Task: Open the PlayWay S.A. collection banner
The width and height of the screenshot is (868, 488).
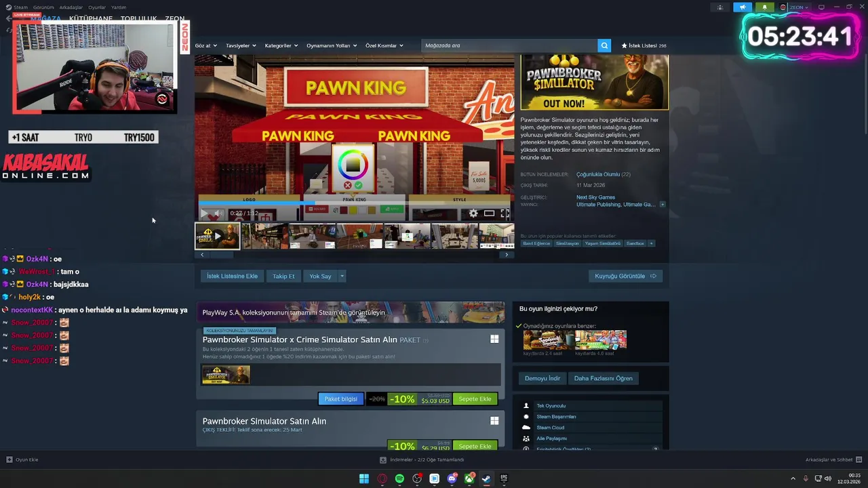Action: coord(351,312)
